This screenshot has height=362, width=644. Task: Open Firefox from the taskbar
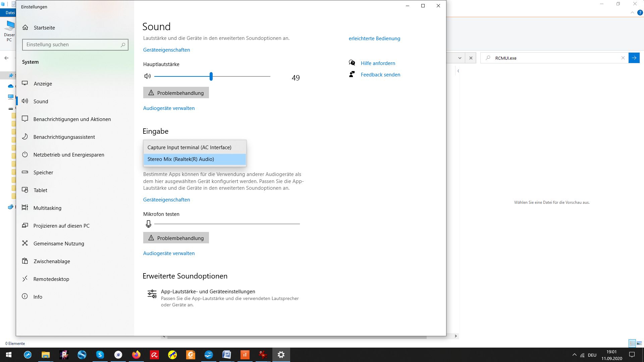[x=136, y=355]
